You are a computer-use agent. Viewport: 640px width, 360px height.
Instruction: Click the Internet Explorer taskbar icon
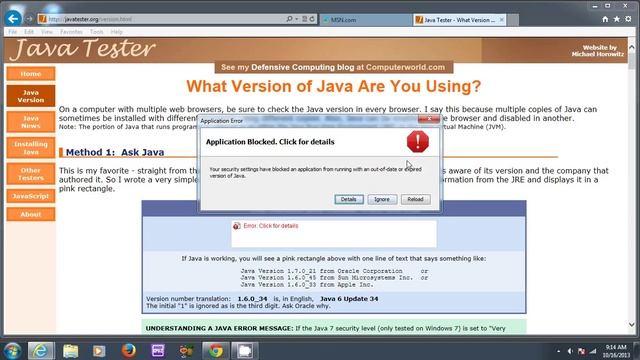coord(40,351)
